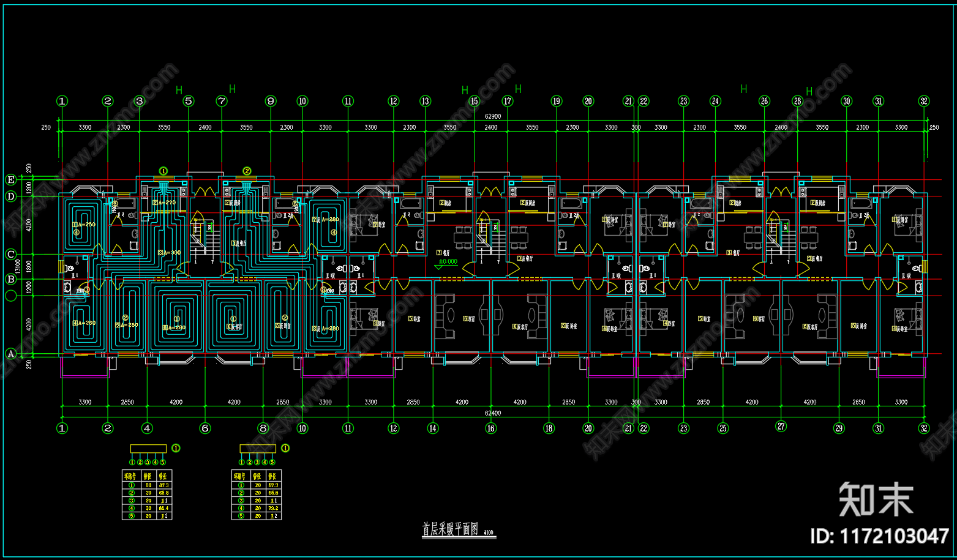Pick axis bubble 16 along the bottom

click(x=491, y=428)
